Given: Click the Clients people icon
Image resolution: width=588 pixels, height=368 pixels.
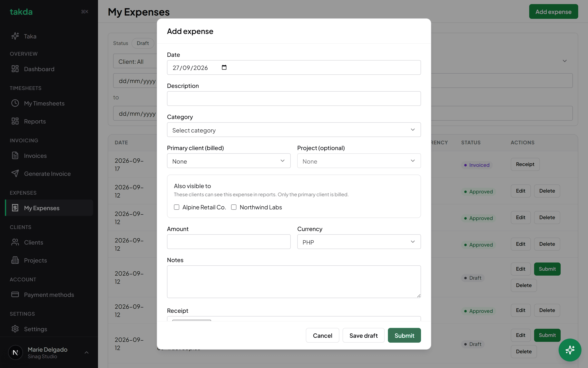Looking at the screenshot, I should pyautogui.click(x=15, y=242).
